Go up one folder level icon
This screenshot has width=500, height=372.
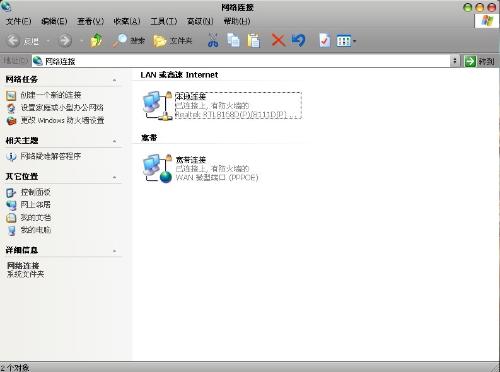click(97, 40)
